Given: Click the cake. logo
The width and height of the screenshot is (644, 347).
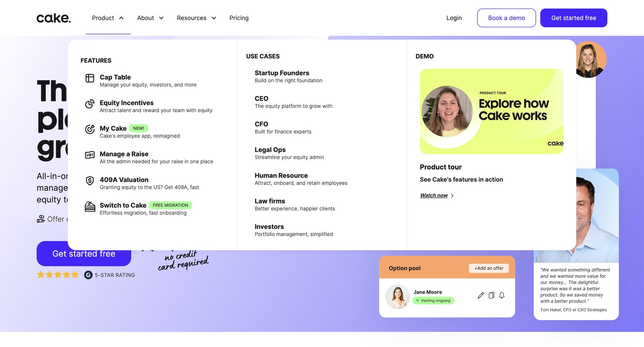Looking at the screenshot, I should pos(54,18).
